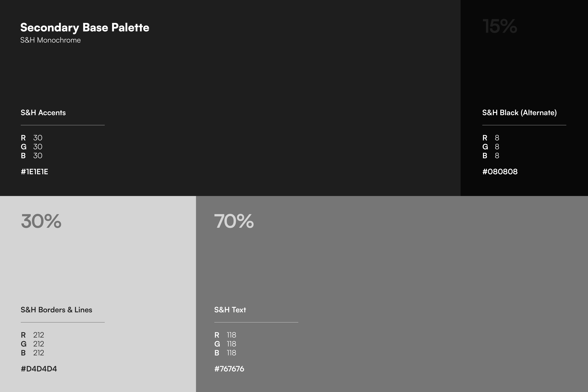Click the S&H Text label
The image size is (588, 392).
point(230,310)
